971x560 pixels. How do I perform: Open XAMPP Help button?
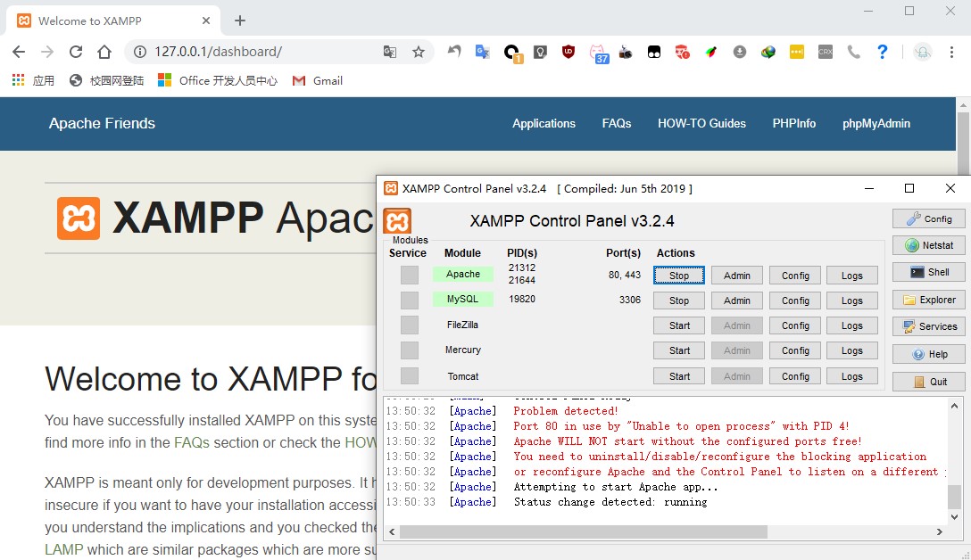pos(928,354)
